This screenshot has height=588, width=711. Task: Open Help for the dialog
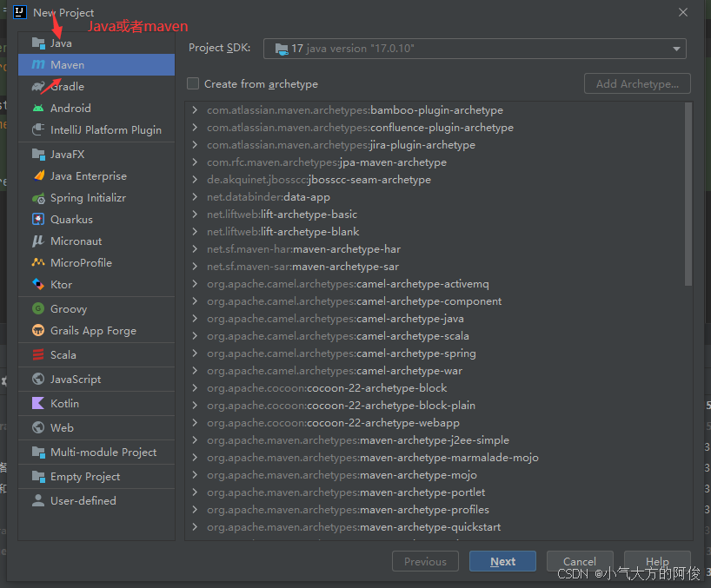click(657, 561)
